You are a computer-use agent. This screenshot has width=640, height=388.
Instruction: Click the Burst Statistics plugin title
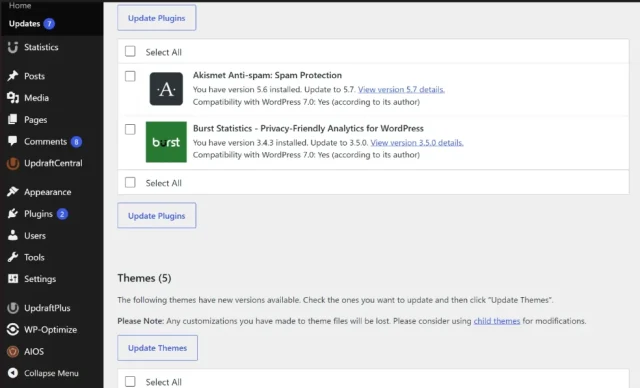point(308,128)
